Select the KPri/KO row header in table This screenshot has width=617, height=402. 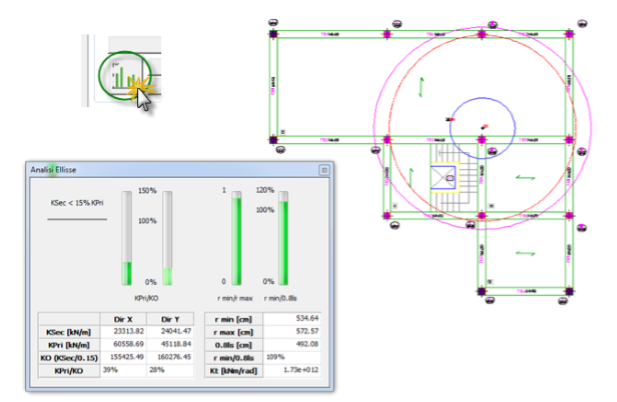69,371
